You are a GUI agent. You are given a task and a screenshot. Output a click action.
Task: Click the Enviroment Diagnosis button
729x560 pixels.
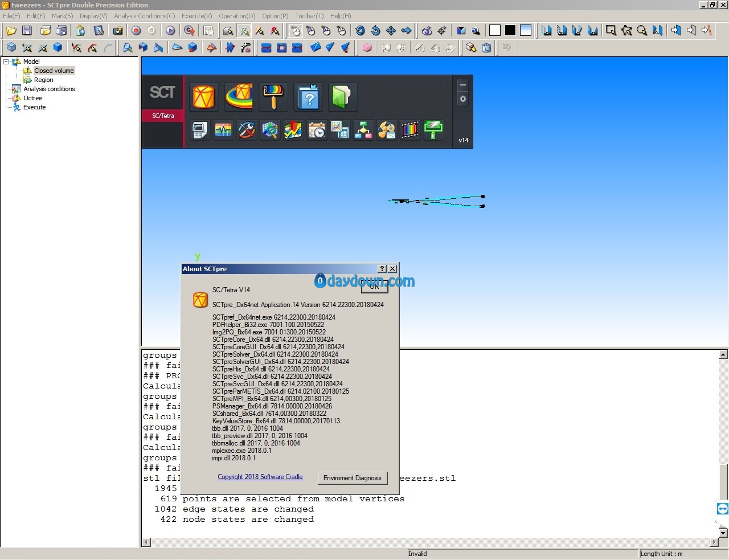(x=353, y=478)
